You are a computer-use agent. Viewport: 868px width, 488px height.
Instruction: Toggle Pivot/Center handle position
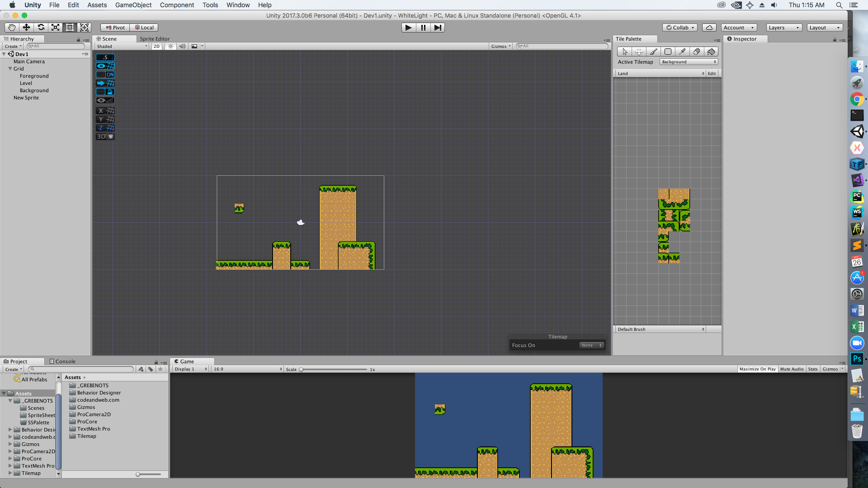coord(115,28)
